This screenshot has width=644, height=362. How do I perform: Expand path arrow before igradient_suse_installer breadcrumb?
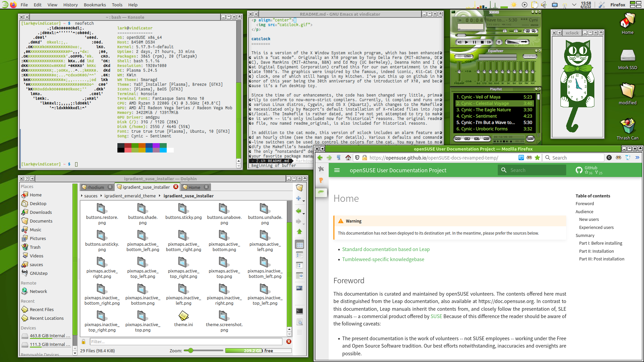[160, 196]
